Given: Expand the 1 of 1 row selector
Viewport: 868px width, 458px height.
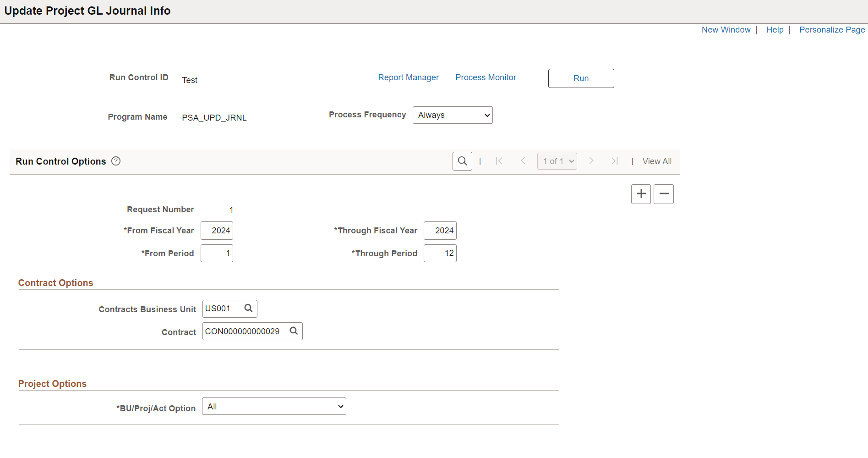Looking at the screenshot, I should (557, 161).
